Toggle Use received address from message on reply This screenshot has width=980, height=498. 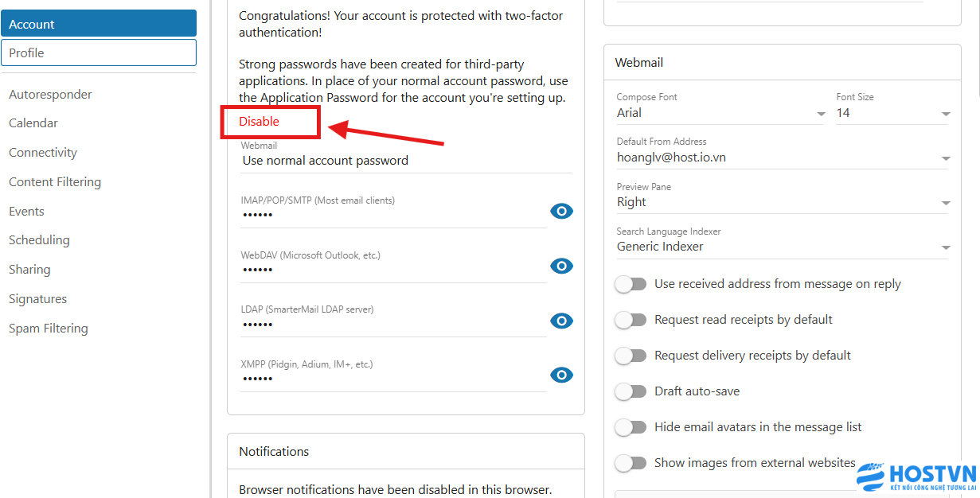point(631,284)
